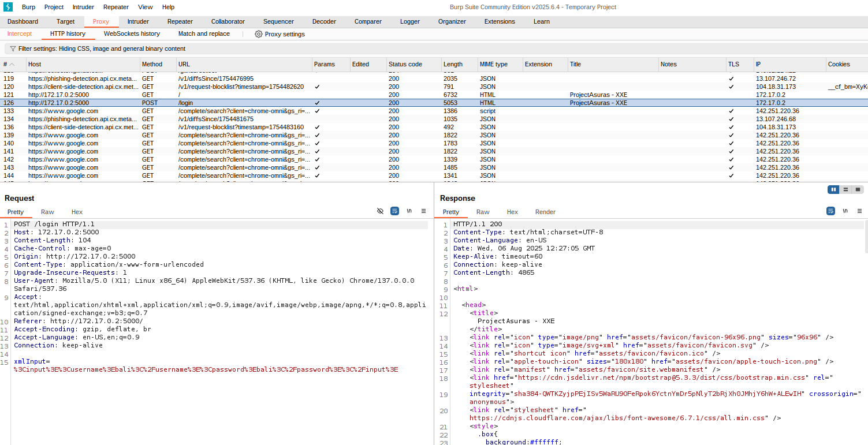This screenshot has width=868, height=445.
Task: Select history row 119 diffsSince/1754476995
Action: point(434,78)
